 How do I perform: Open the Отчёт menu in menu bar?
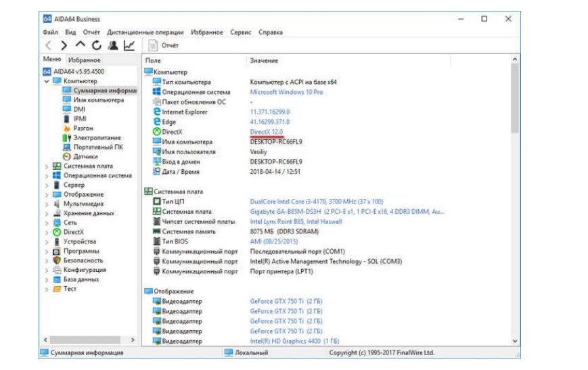coord(91,32)
